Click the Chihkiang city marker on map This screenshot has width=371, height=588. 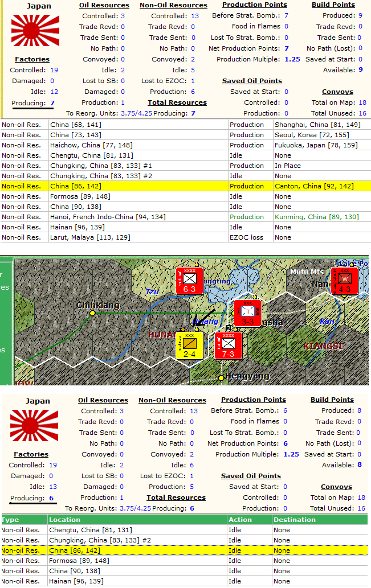(x=92, y=313)
